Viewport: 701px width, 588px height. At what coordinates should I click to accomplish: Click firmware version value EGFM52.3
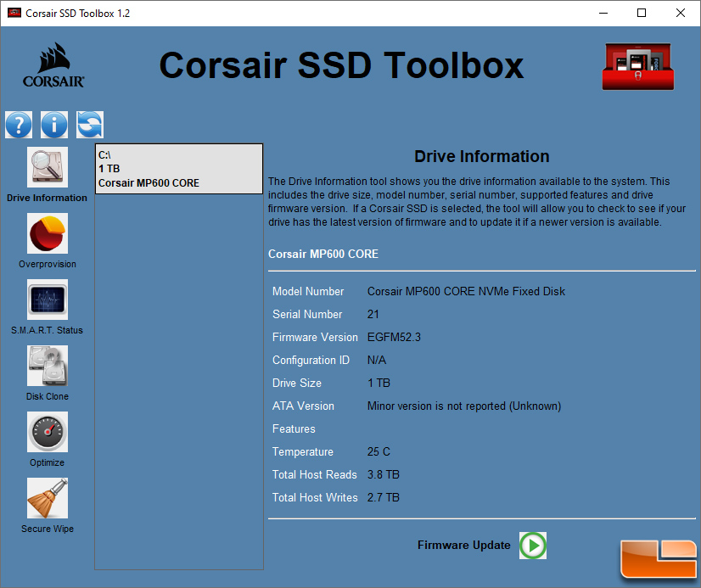(x=394, y=337)
